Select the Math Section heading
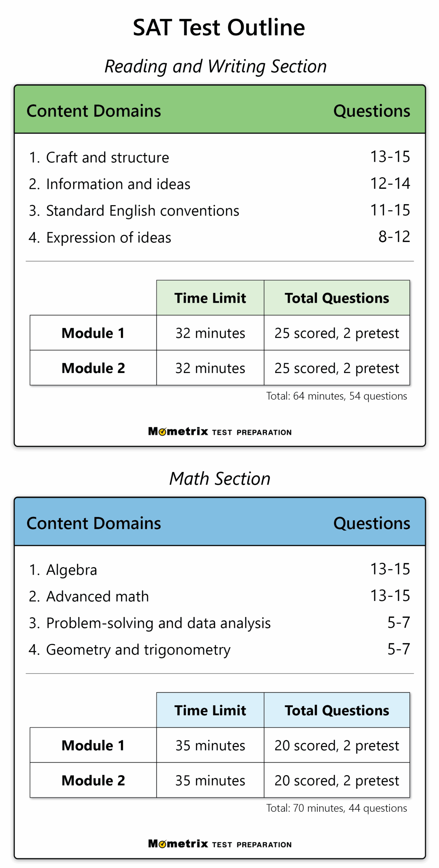439x868 pixels. (x=220, y=478)
